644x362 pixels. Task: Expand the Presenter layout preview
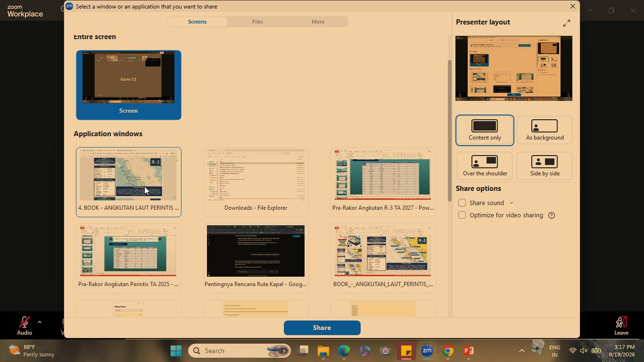[x=567, y=23]
